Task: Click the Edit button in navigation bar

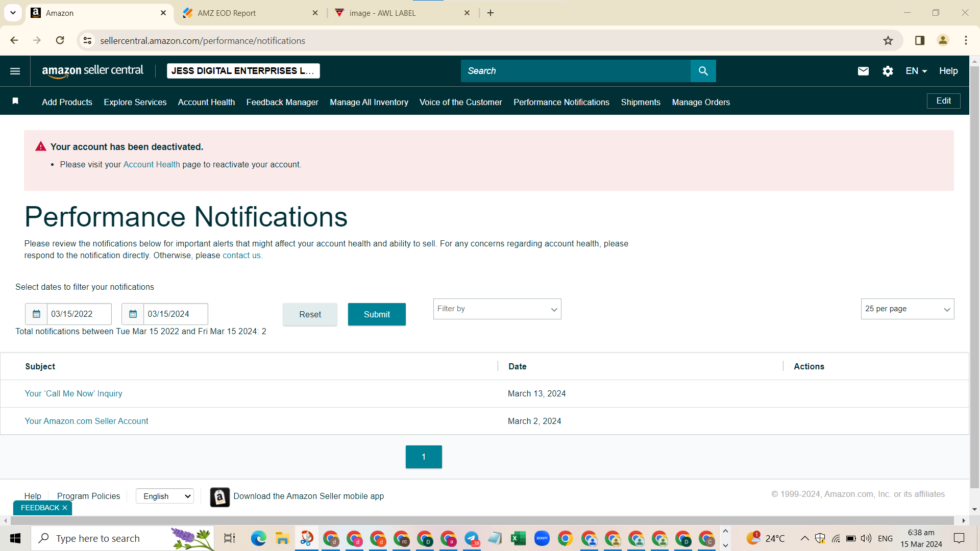Action: [943, 101]
